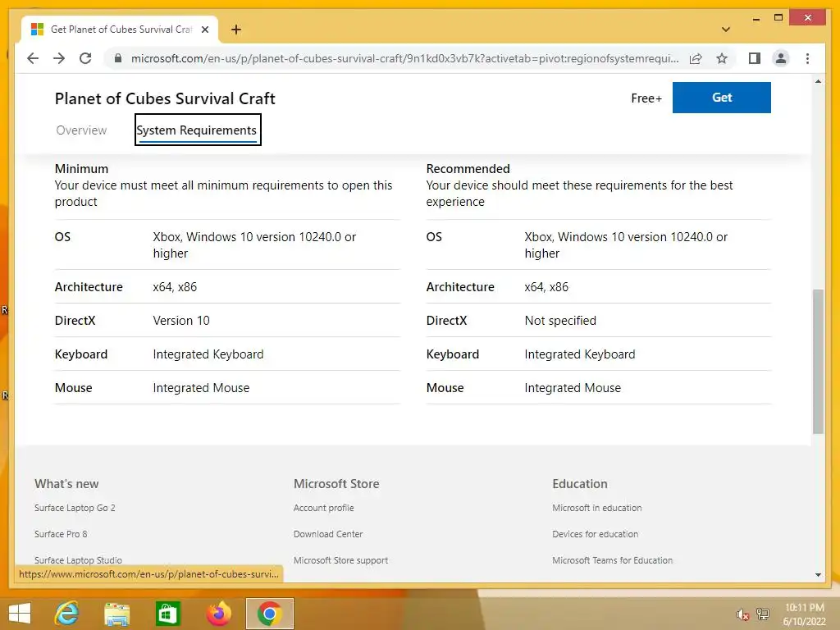Open Microsoft in education link

pyautogui.click(x=597, y=508)
